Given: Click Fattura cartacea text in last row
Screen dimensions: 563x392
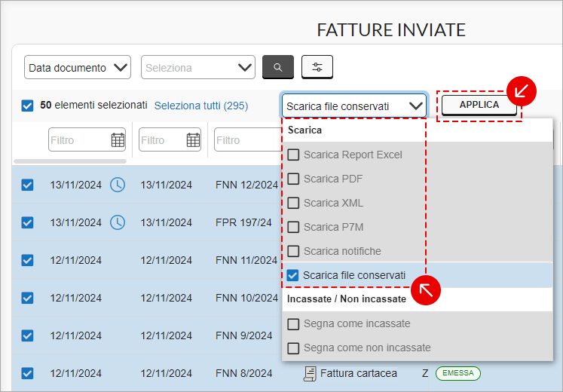Looking at the screenshot, I should pyautogui.click(x=358, y=373).
